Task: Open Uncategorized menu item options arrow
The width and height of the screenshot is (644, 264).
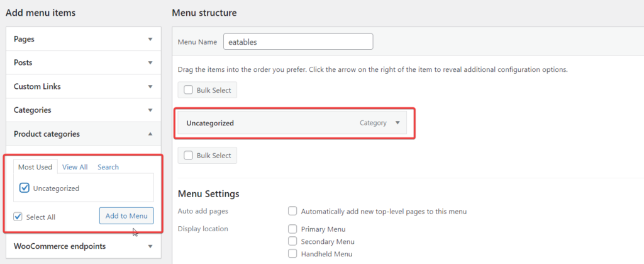Action: click(x=397, y=123)
